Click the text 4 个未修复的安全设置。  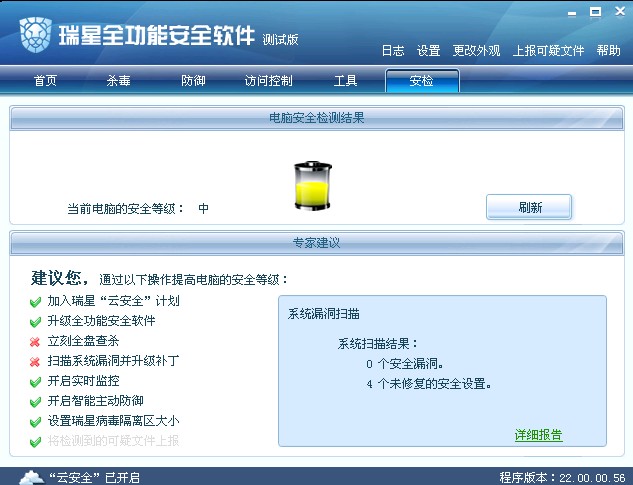tap(429, 384)
